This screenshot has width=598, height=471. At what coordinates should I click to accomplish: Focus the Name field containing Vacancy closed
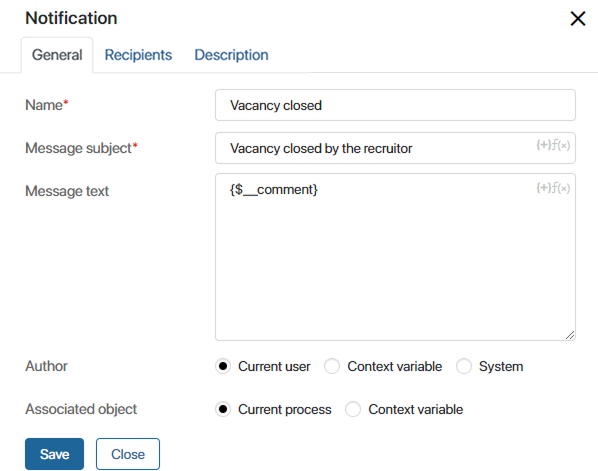(395, 105)
